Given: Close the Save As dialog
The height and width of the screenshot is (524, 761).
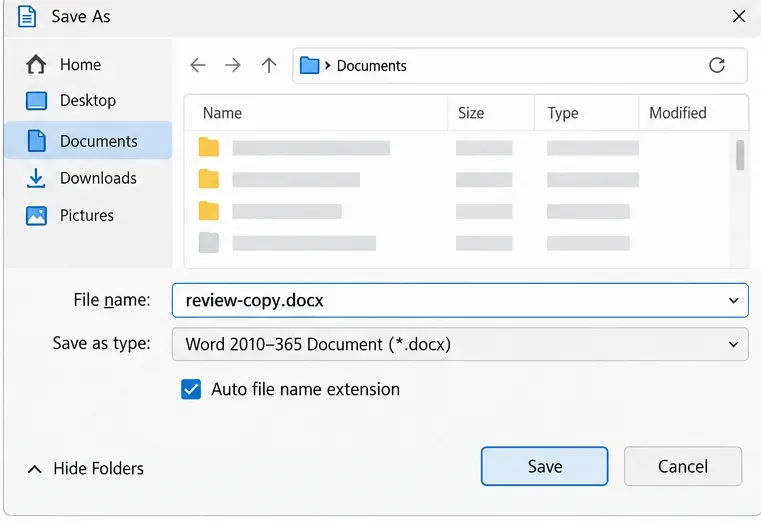Looking at the screenshot, I should coord(739,16).
